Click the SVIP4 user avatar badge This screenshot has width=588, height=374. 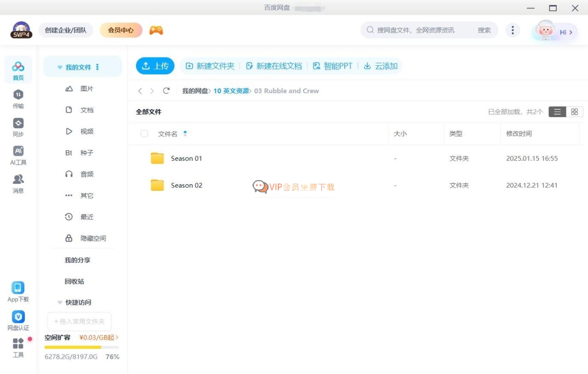coord(21,30)
